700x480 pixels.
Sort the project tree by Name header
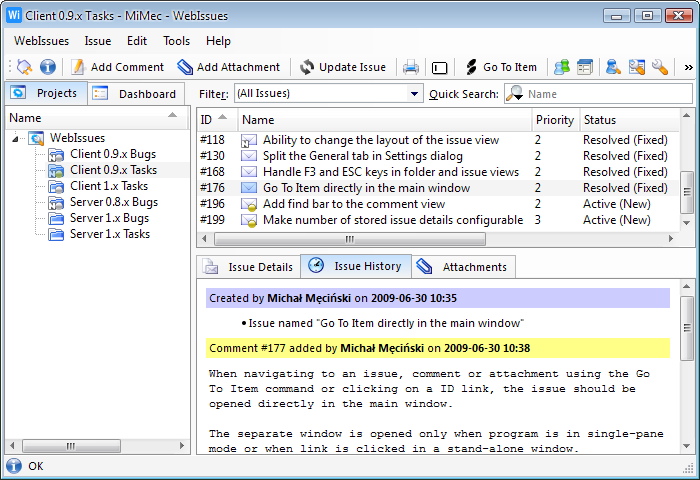click(x=97, y=118)
